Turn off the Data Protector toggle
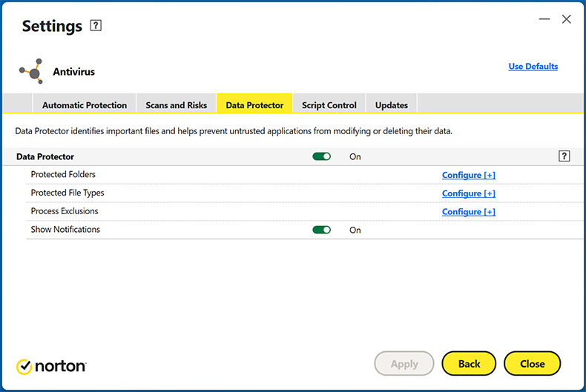The image size is (586, 392). pyautogui.click(x=321, y=156)
